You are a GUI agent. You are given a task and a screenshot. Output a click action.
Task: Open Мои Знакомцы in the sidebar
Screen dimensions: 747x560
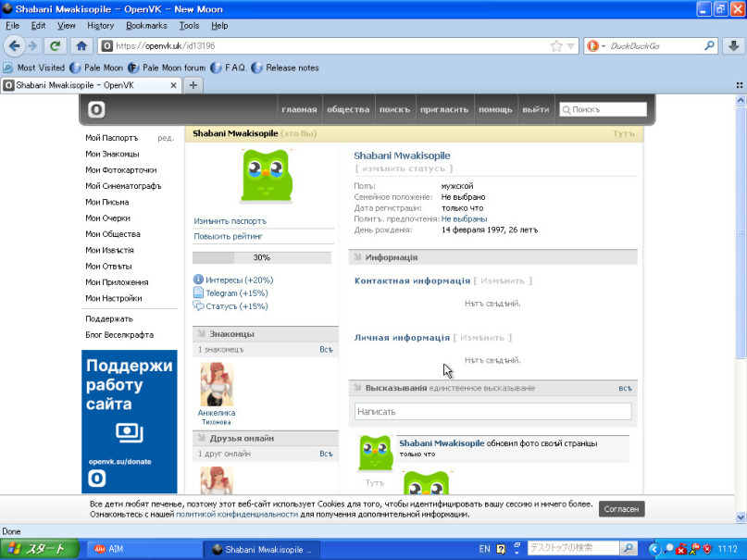[112, 154]
